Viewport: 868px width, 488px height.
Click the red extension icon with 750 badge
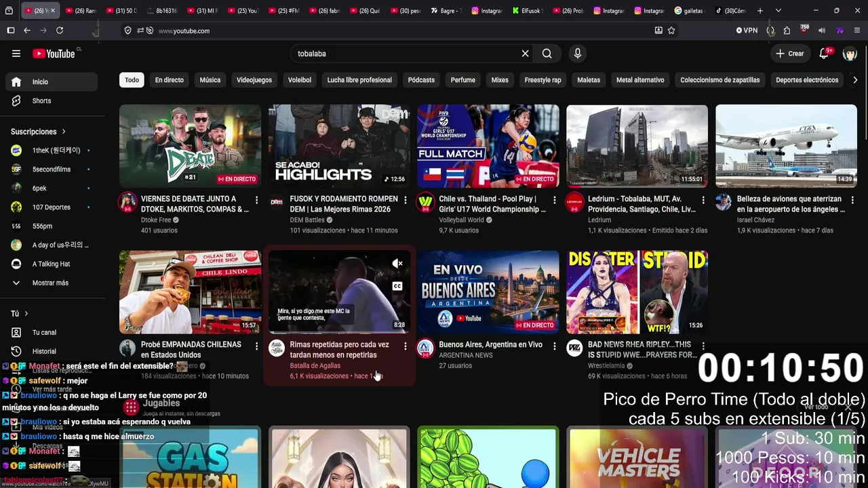[x=804, y=30]
